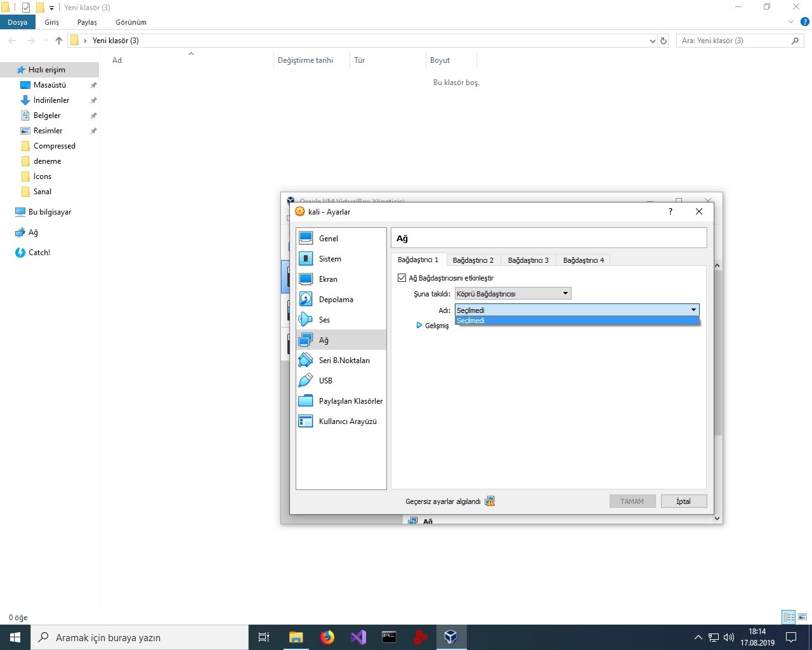
Task: Show hidden system tray icons
Action: [x=698, y=637]
